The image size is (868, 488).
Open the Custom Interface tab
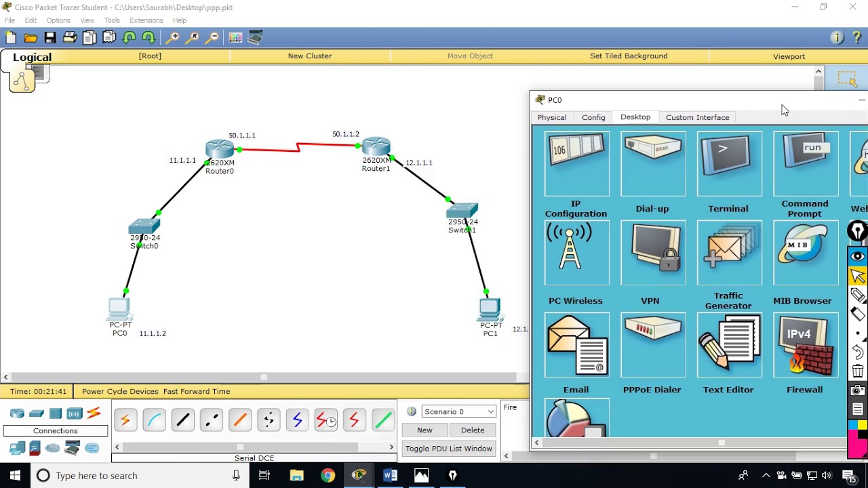pos(698,117)
